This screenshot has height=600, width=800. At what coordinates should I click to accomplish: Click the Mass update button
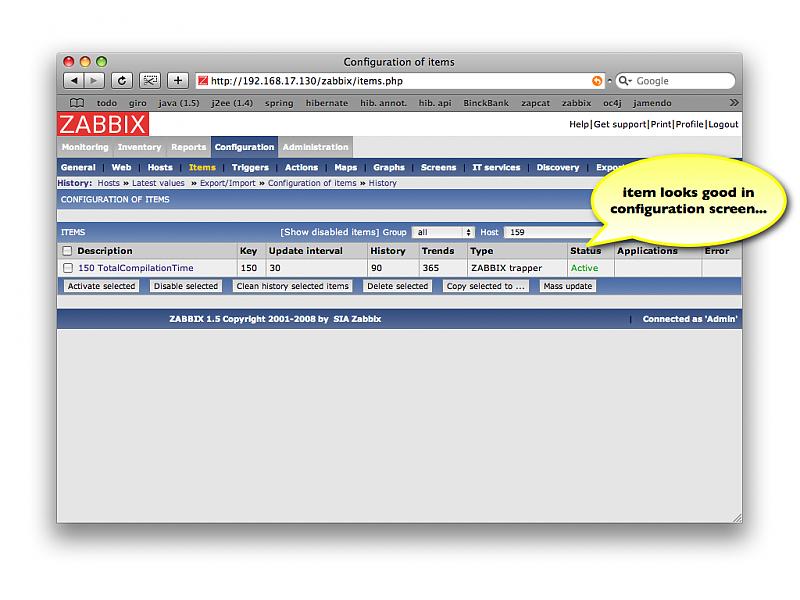click(567, 286)
